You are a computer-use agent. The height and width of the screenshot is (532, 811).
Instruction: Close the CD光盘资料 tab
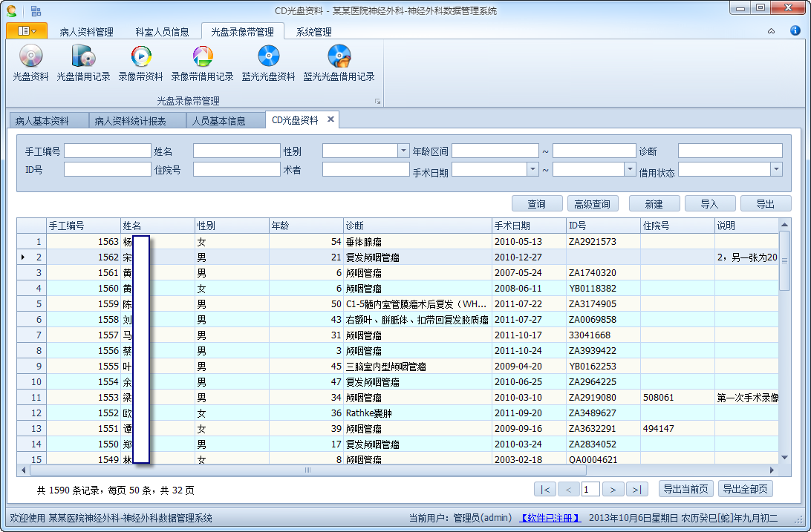click(x=330, y=119)
